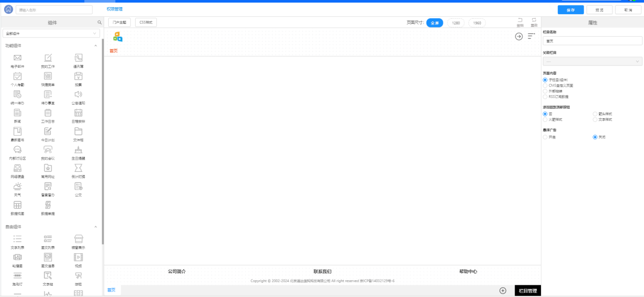This screenshot has width=644, height=297.
Task: Open the 全部组件 dropdown
Action: coord(51,34)
